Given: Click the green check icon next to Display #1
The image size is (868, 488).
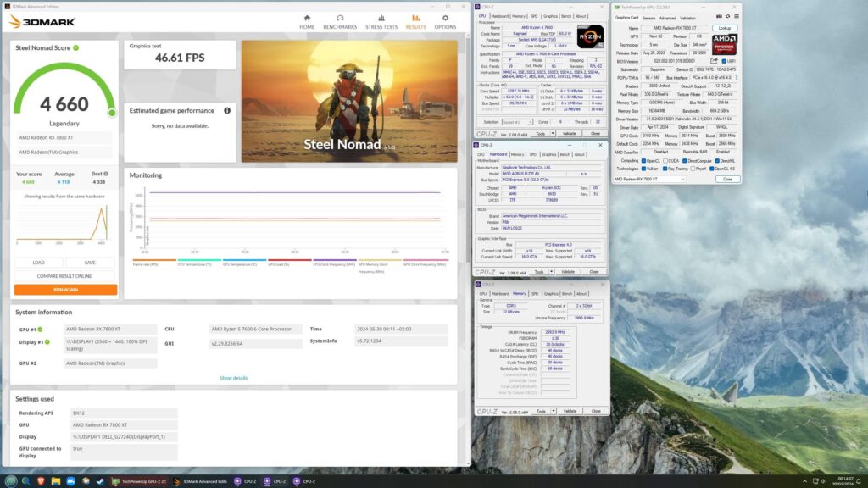Looking at the screenshot, I should coord(47,342).
